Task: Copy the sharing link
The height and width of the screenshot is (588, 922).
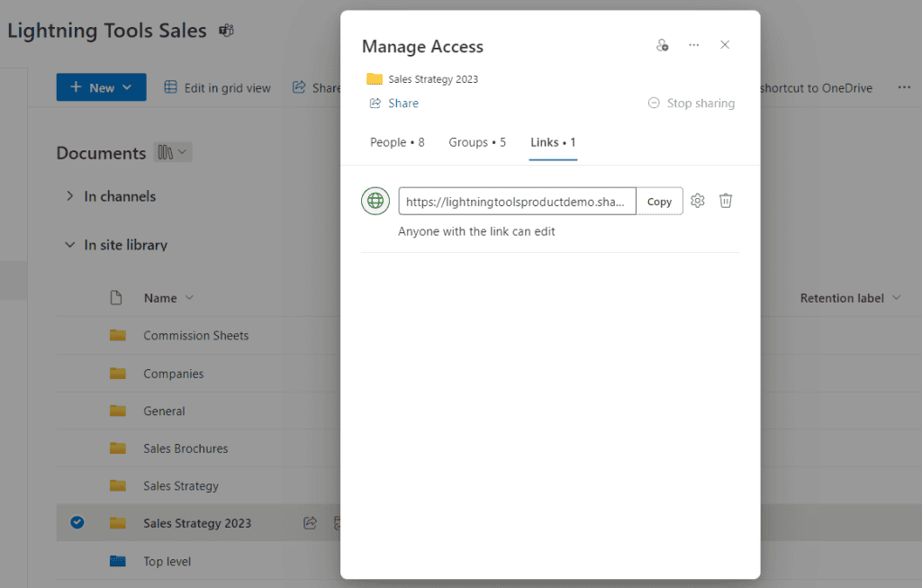Action: pyautogui.click(x=659, y=201)
